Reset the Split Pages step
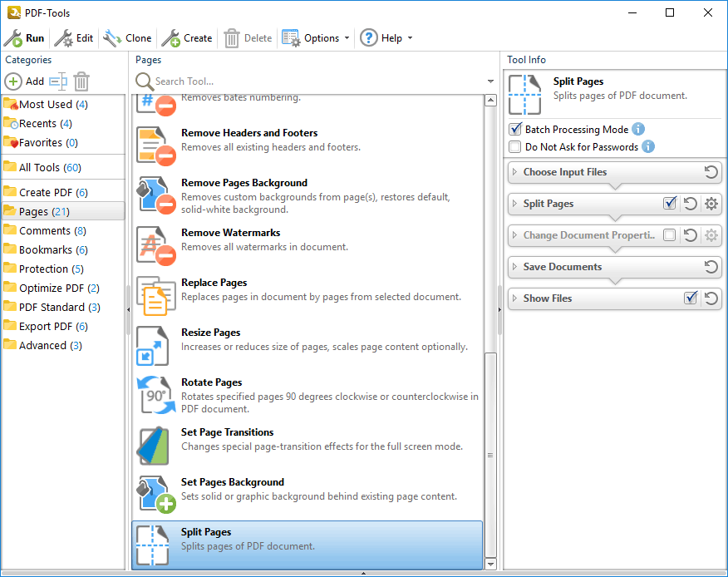Screen dimensions: 728x577 coord(690,204)
